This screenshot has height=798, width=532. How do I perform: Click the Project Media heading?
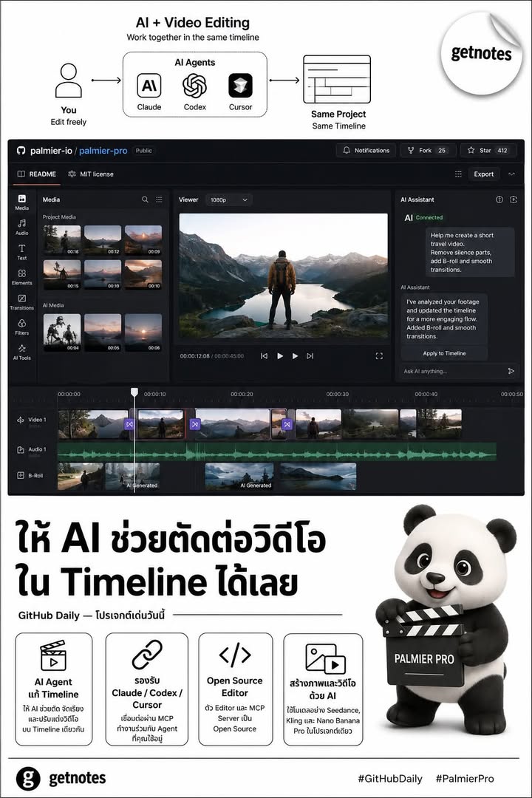click(59, 216)
